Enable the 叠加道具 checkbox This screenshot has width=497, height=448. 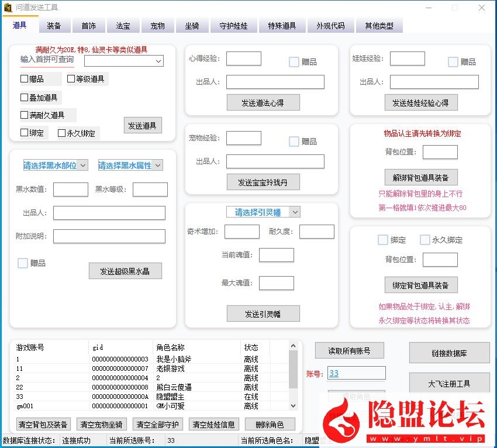click(25, 98)
